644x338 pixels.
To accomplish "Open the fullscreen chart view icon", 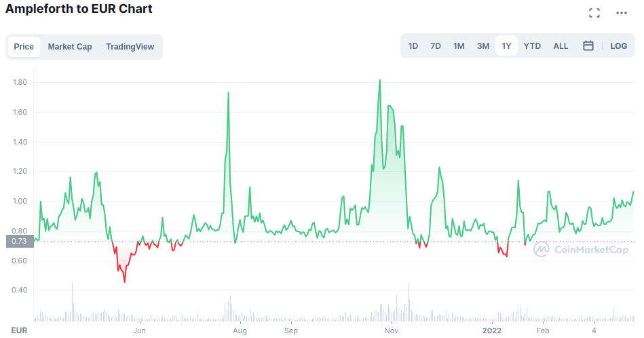I will pos(594,13).
